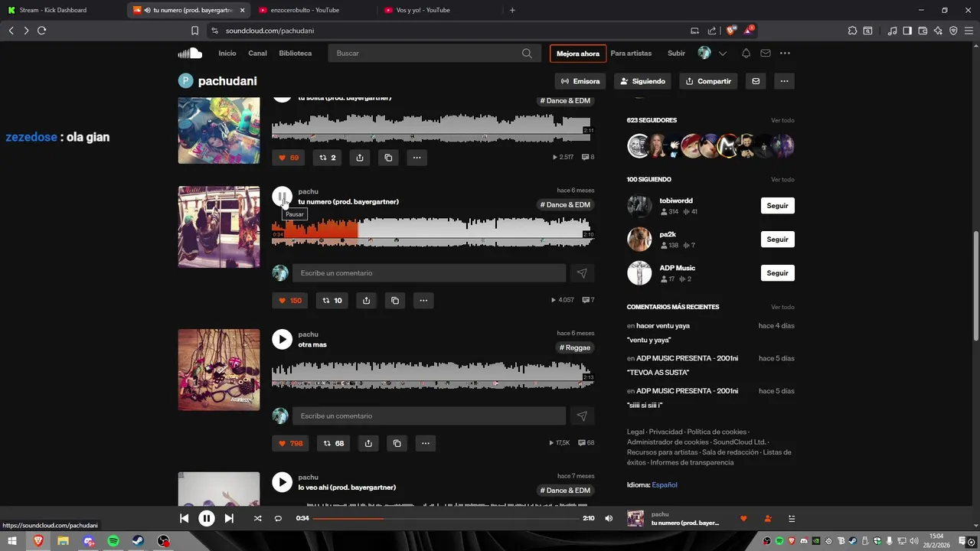This screenshot has width=980, height=551.
Task: Click follow artist icon in player bar
Action: (x=768, y=518)
